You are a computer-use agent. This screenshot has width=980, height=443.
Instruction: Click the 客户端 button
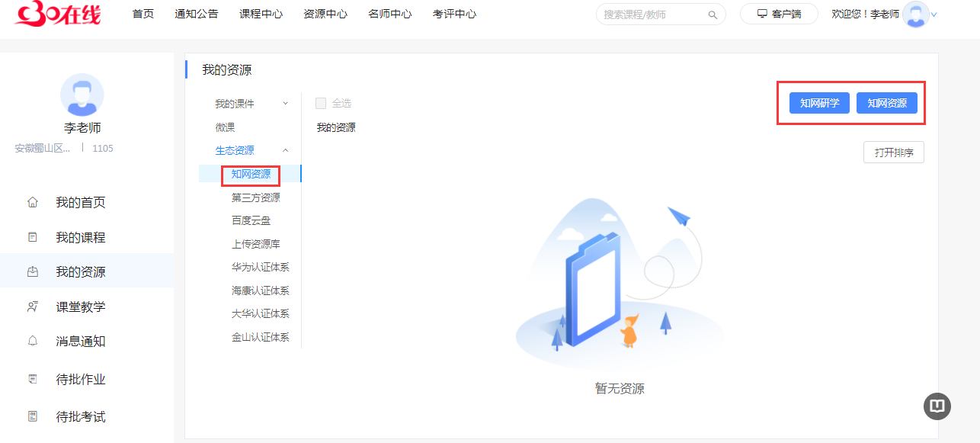[779, 14]
